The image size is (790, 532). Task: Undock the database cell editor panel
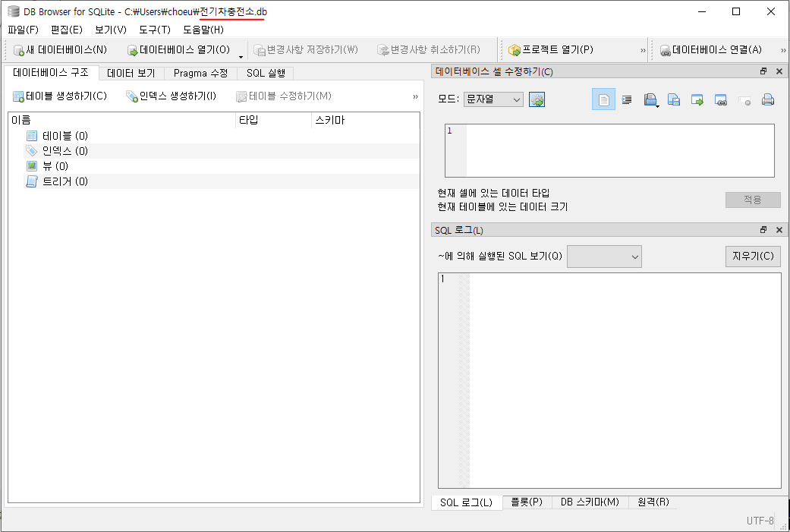tap(763, 71)
